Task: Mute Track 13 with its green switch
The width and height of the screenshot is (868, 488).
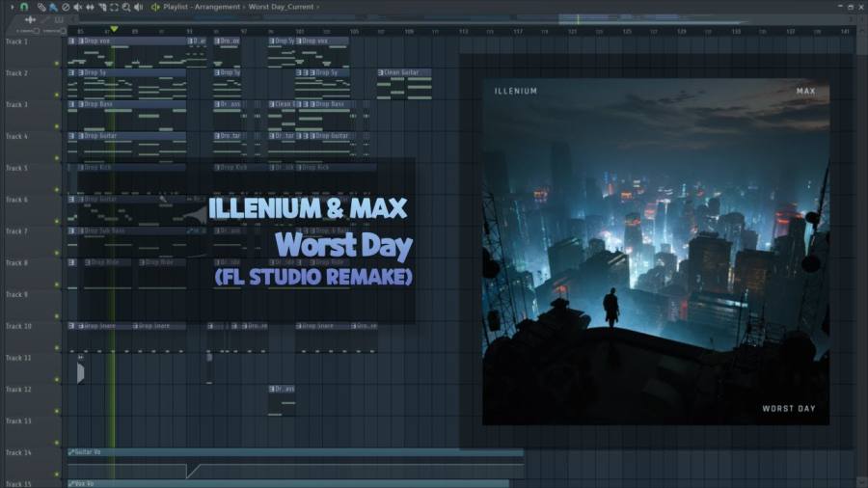Action: click(x=57, y=442)
